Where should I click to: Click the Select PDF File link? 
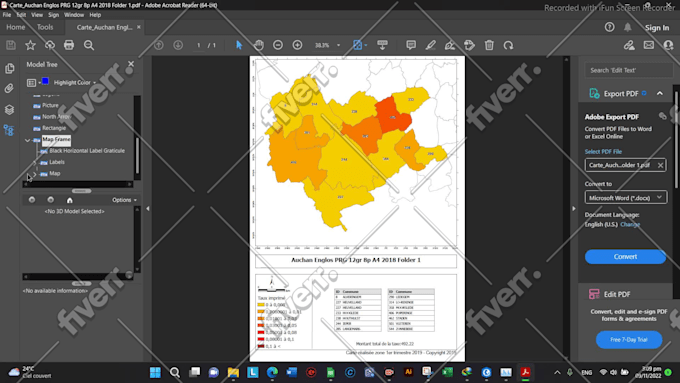pos(603,151)
